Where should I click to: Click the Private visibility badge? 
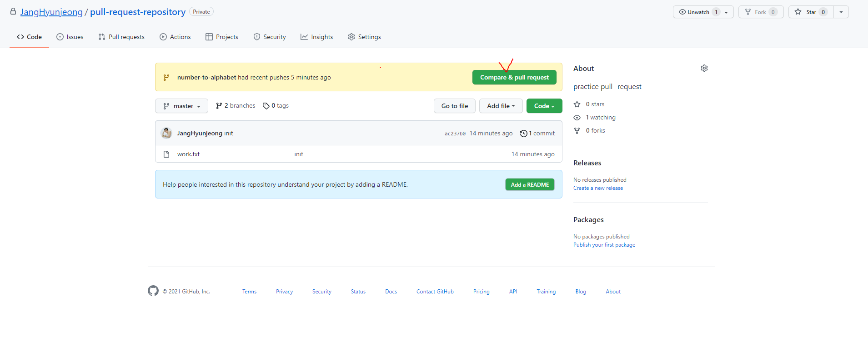click(201, 12)
